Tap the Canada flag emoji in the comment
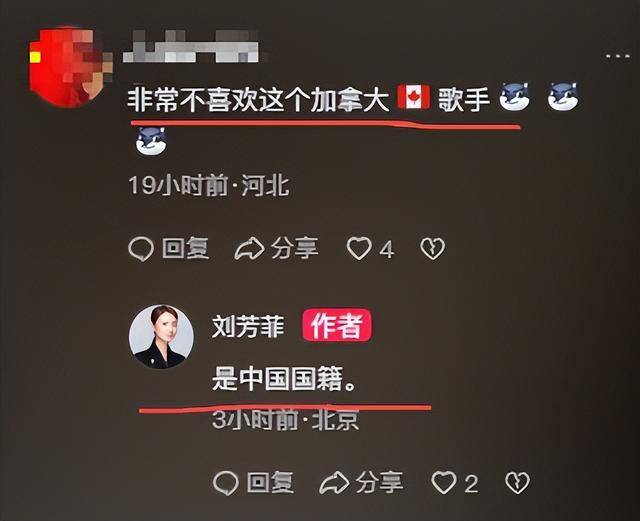640x521 pixels. pos(413,98)
